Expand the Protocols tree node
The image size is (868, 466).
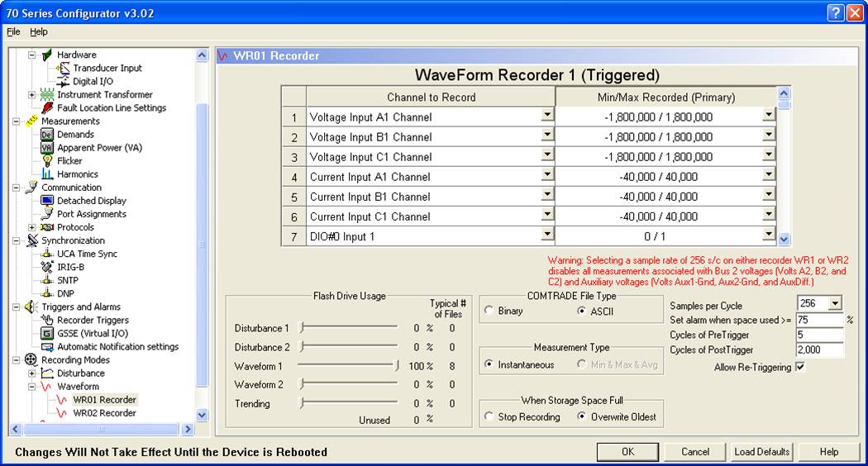point(32,227)
